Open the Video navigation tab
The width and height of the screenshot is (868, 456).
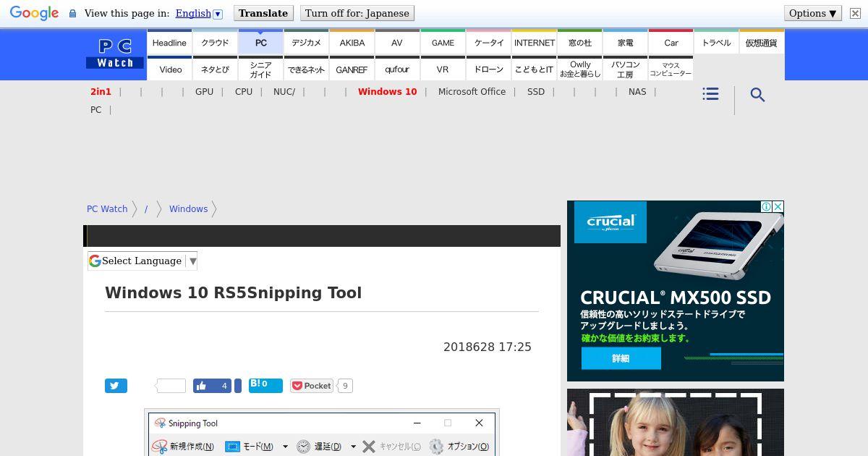[169, 69]
